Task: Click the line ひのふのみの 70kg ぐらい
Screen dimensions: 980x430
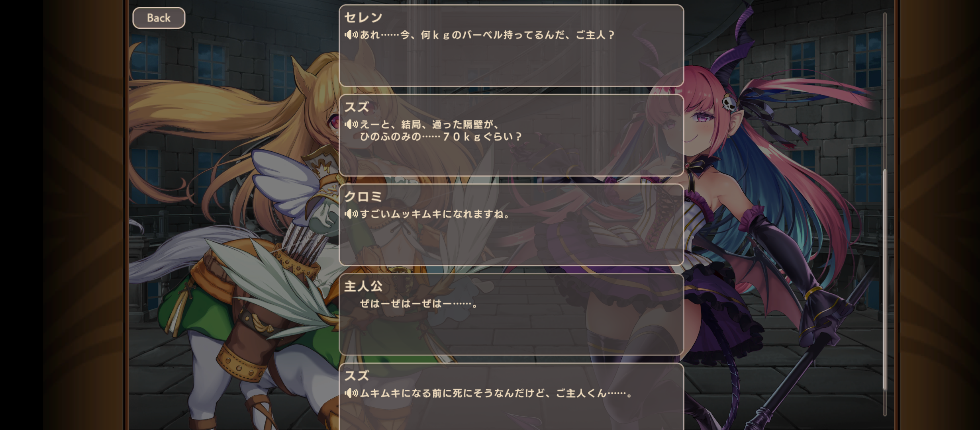Action: pyautogui.click(x=441, y=137)
